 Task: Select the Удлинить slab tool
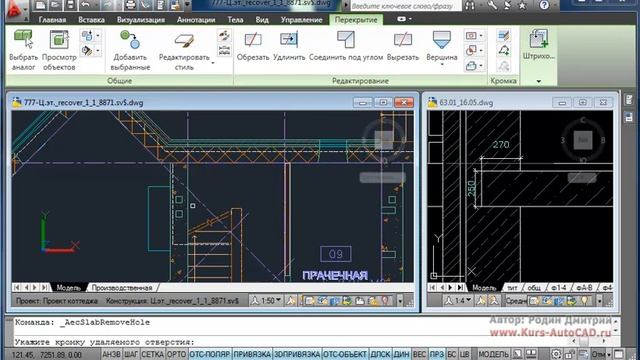tap(289, 40)
